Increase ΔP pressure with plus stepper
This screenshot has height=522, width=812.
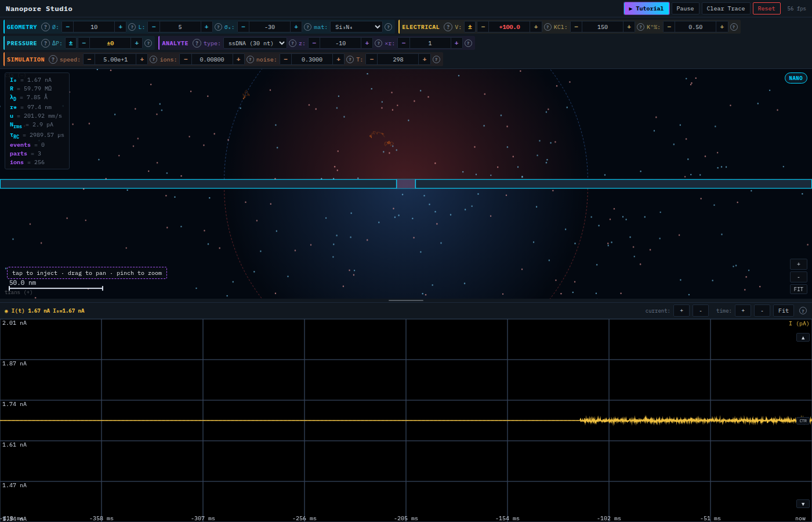pos(137,43)
